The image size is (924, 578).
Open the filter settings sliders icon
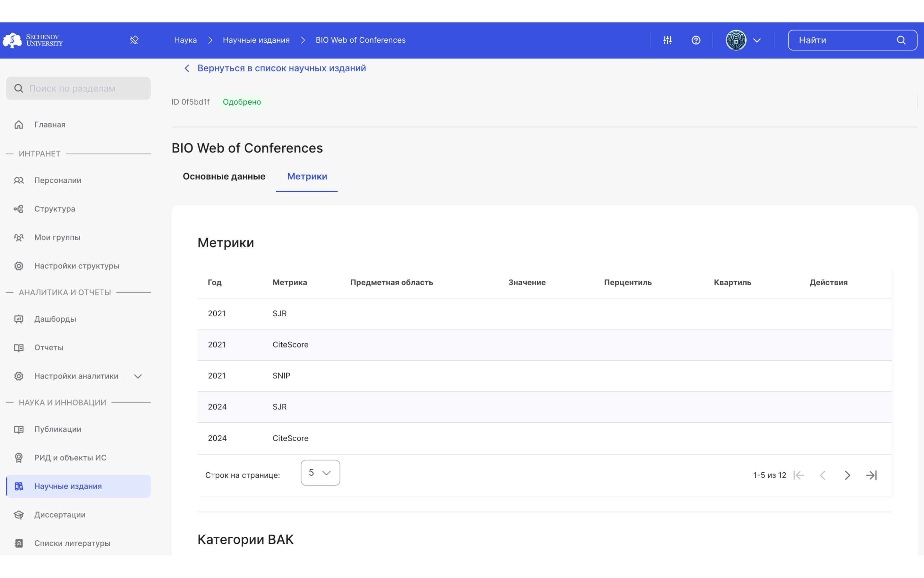point(667,40)
